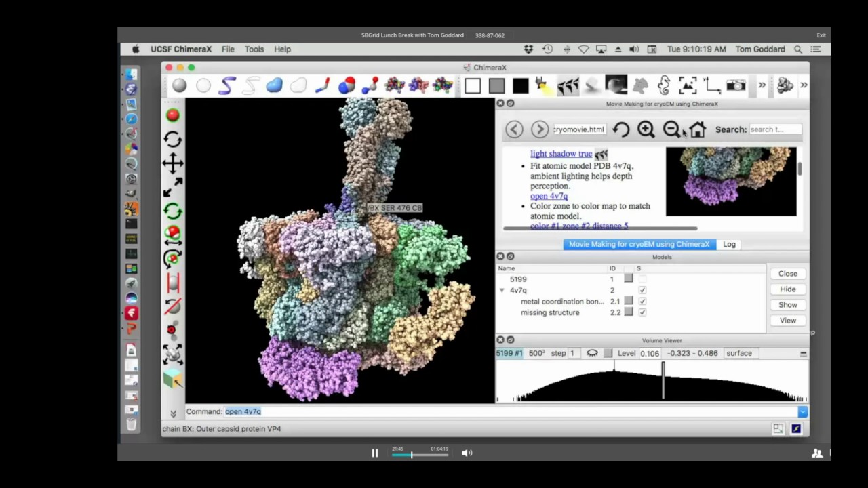Pause the video playback
Viewport: 868px width, 488px height.
pyautogui.click(x=374, y=453)
